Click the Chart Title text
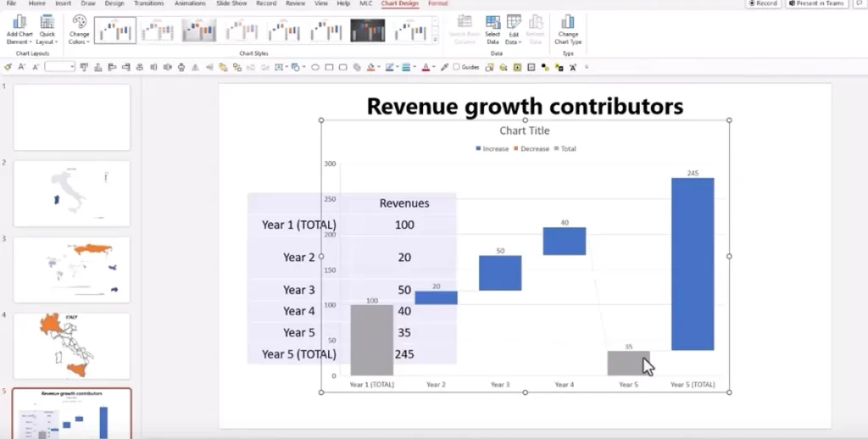 pos(524,131)
